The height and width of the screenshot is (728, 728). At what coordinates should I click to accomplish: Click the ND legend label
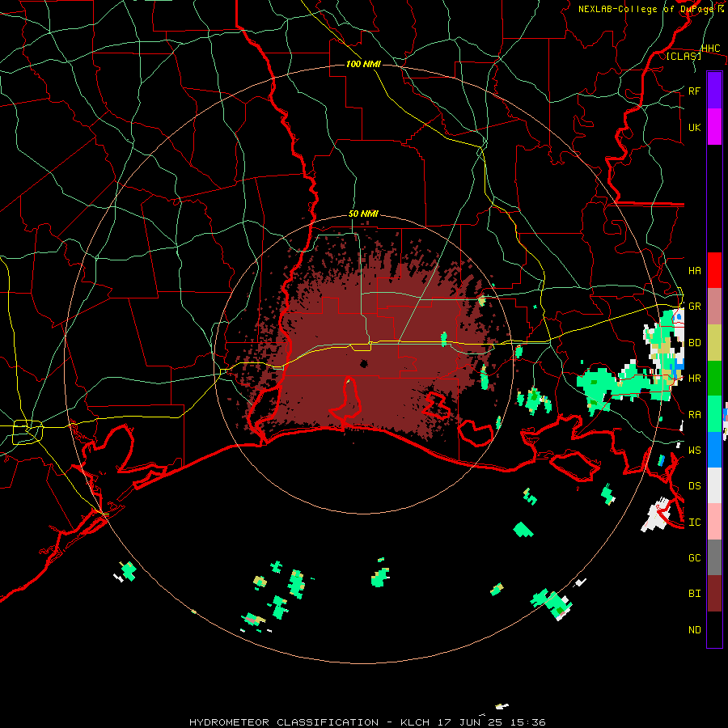click(694, 630)
